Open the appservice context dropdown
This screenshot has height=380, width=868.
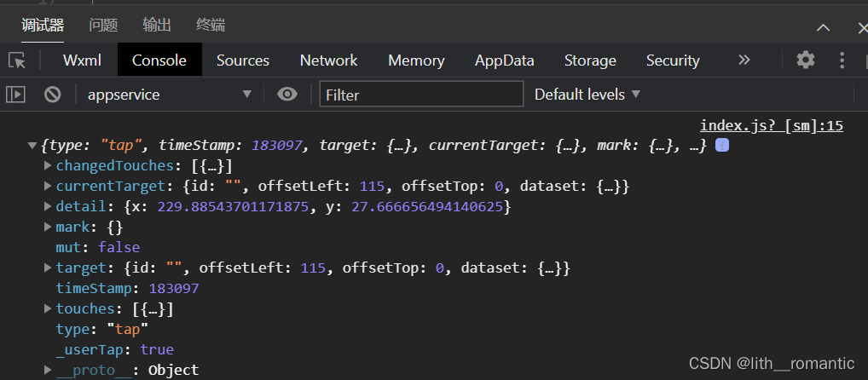[x=170, y=95]
